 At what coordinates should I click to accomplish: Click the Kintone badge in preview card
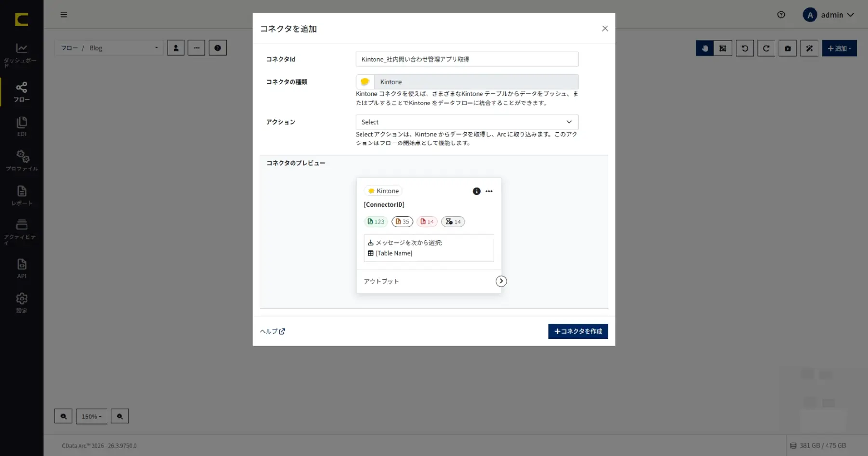[383, 191]
